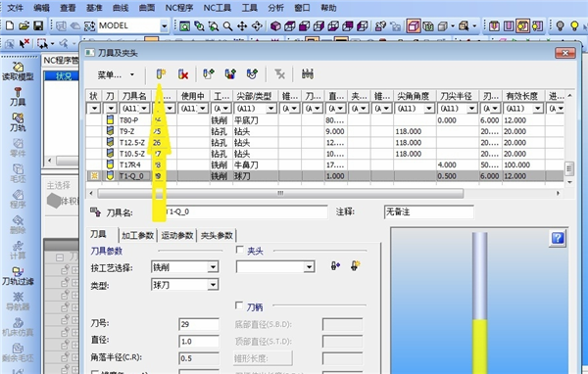
Task: Click the 刀号 field showing 29
Action: [x=199, y=324]
